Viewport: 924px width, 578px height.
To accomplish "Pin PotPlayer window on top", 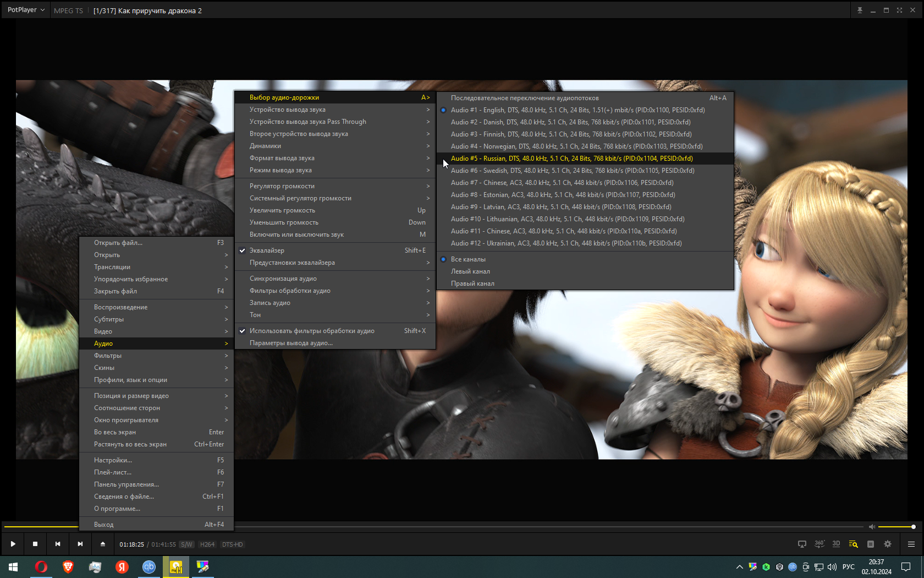I will pos(860,10).
